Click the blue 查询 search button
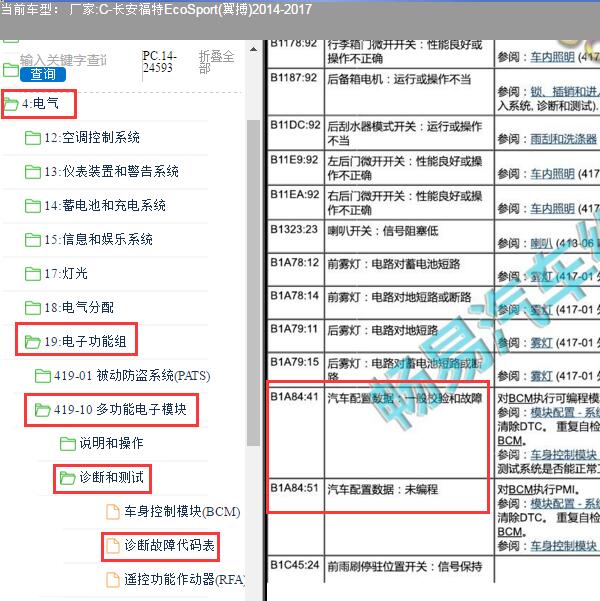Image resolution: width=600 pixels, height=601 pixels. coord(43,74)
